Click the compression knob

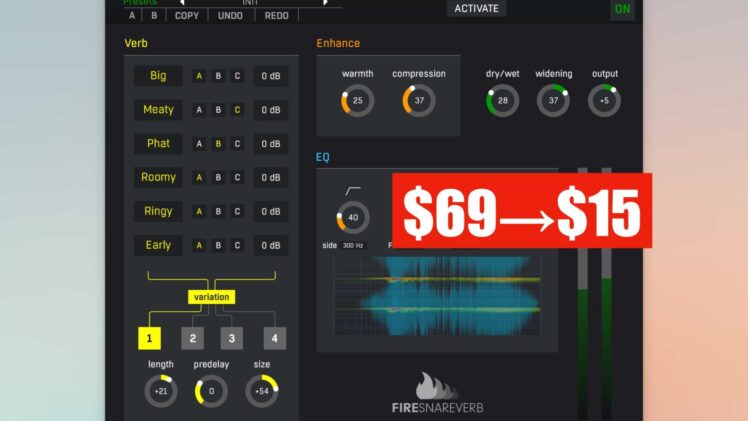point(419,101)
